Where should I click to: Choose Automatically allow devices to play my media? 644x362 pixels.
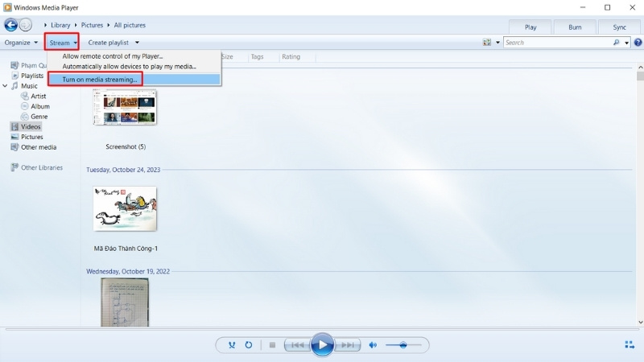point(129,67)
